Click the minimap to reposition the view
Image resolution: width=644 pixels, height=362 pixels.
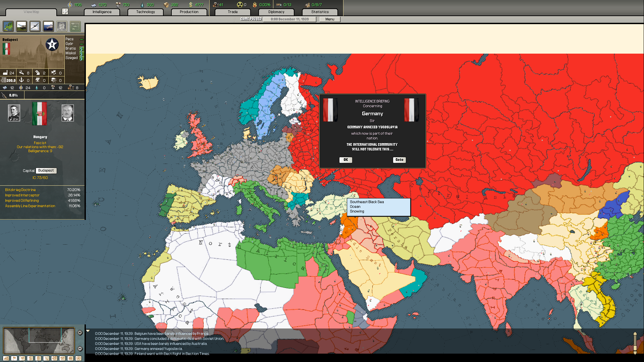pyautogui.click(x=39, y=340)
